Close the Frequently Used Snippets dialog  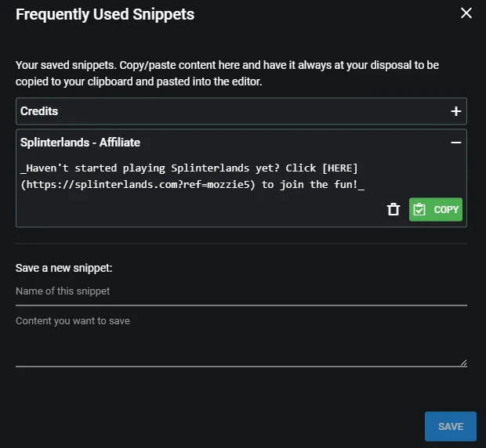[466, 13]
